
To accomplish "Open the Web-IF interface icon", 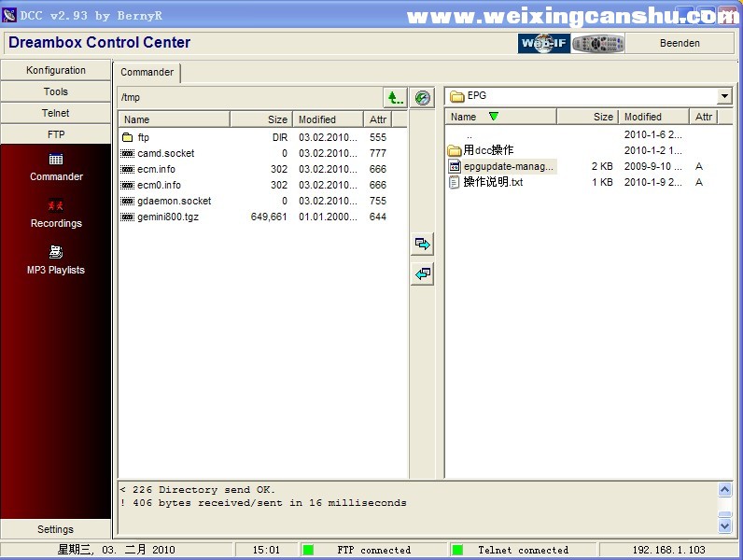I will pos(544,43).
